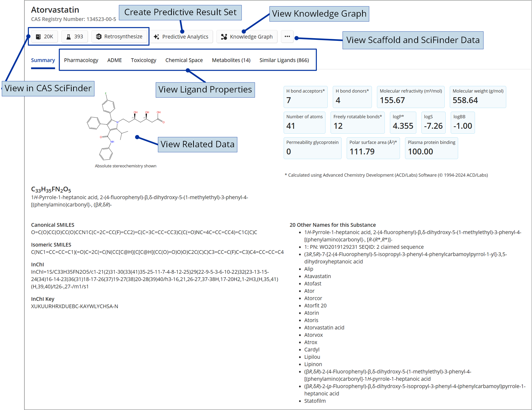View the Metabolites (14) tab
The image size is (532, 410).
point(231,60)
